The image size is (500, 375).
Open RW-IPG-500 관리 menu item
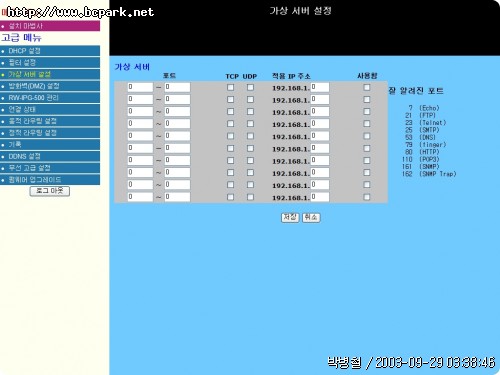pyautogui.click(x=50, y=97)
